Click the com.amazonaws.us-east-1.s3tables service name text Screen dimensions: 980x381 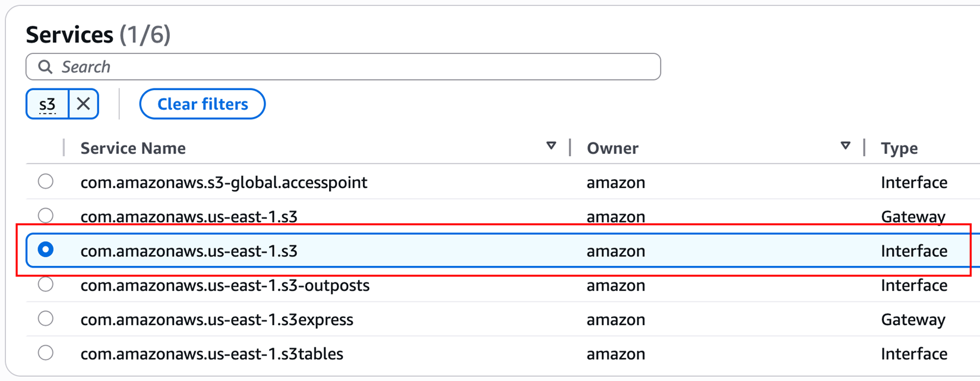[x=211, y=354]
